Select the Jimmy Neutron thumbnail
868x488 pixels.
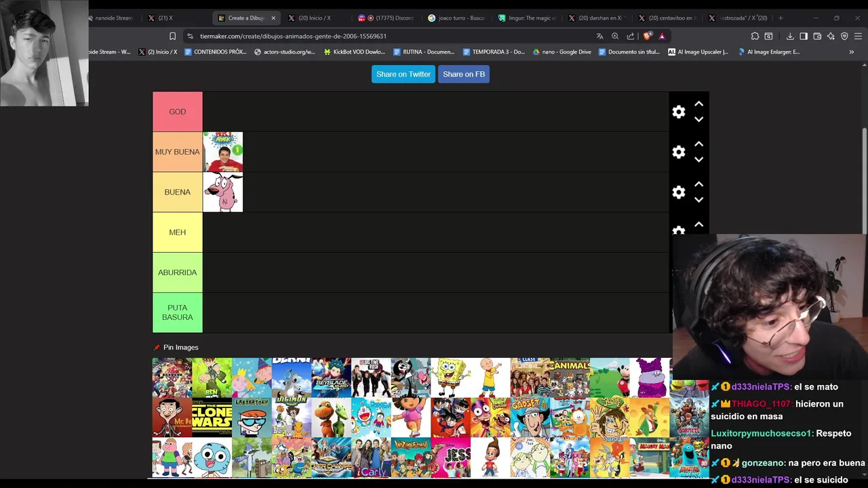[x=491, y=457]
